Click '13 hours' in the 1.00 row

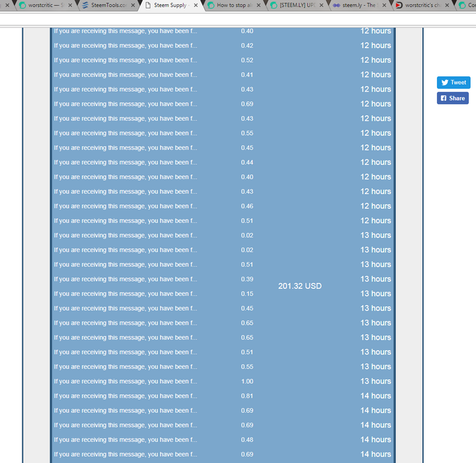point(376,381)
